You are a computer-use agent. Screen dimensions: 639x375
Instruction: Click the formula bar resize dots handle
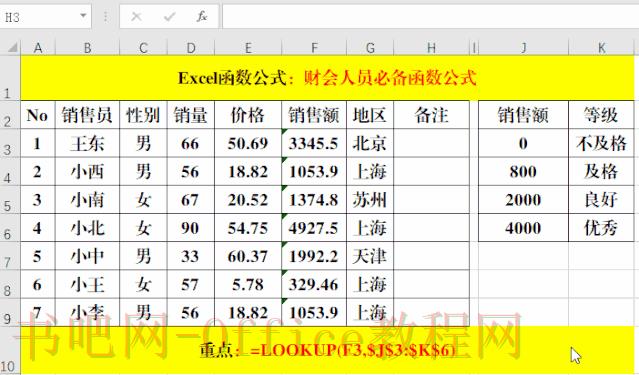click(x=106, y=17)
